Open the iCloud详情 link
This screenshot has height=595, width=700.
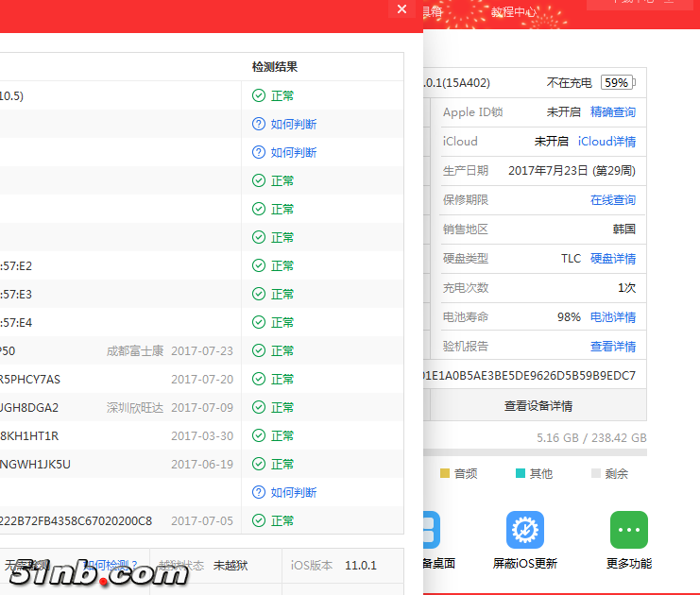(606, 142)
